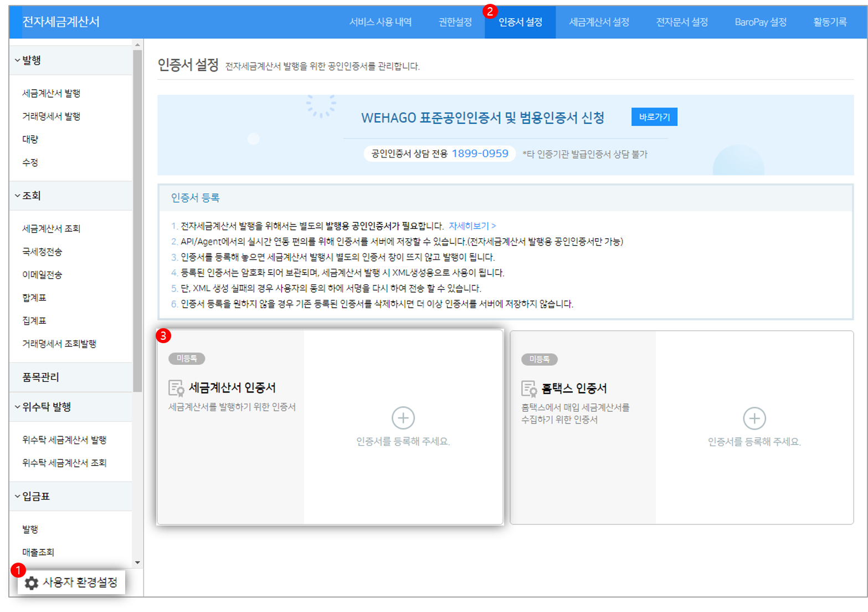This screenshot has width=868, height=612.
Task: Open the 자세히보기 link
Action: [472, 226]
